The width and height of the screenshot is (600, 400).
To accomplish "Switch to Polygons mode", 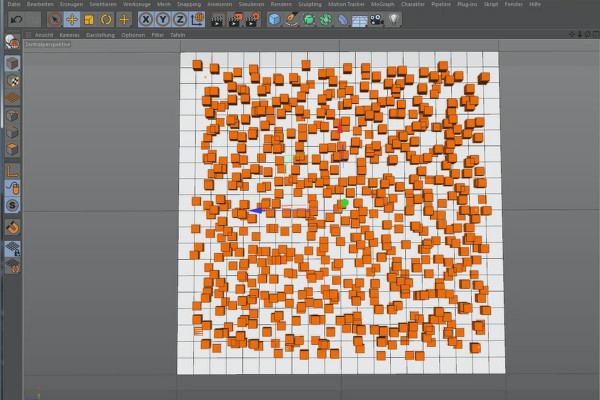I will [12, 149].
